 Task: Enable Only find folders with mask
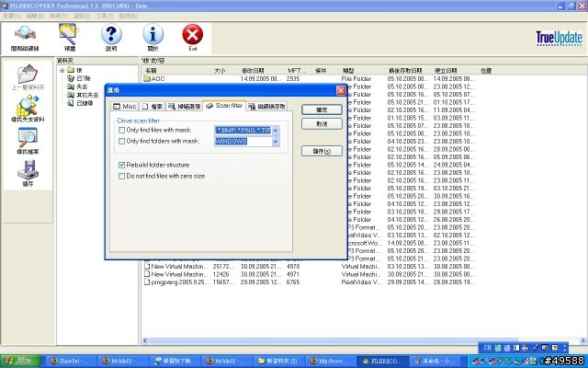pyautogui.click(x=121, y=142)
